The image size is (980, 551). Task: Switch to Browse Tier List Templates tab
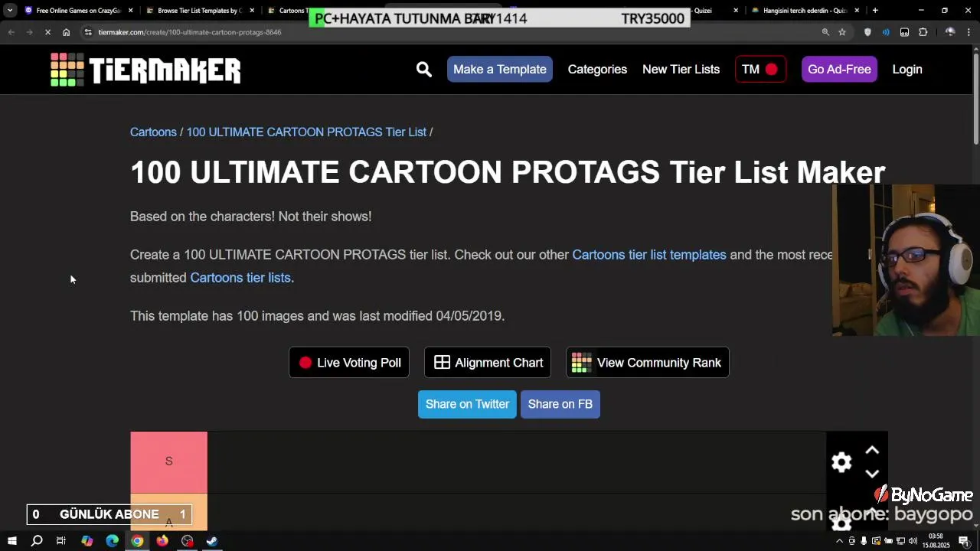tap(199, 11)
